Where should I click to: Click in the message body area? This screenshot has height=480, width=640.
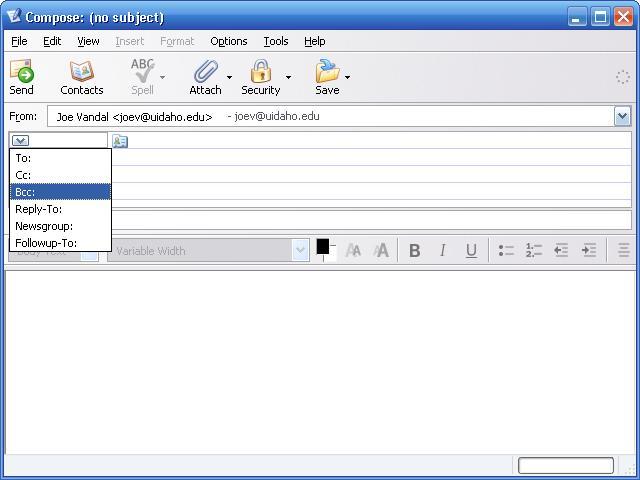tap(320, 362)
